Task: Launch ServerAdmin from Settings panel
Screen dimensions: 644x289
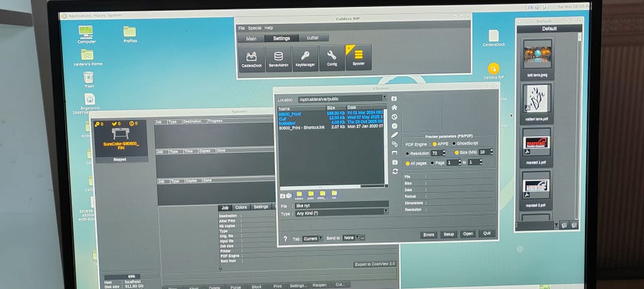Action: pyautogui.click(x=278, y=58)
